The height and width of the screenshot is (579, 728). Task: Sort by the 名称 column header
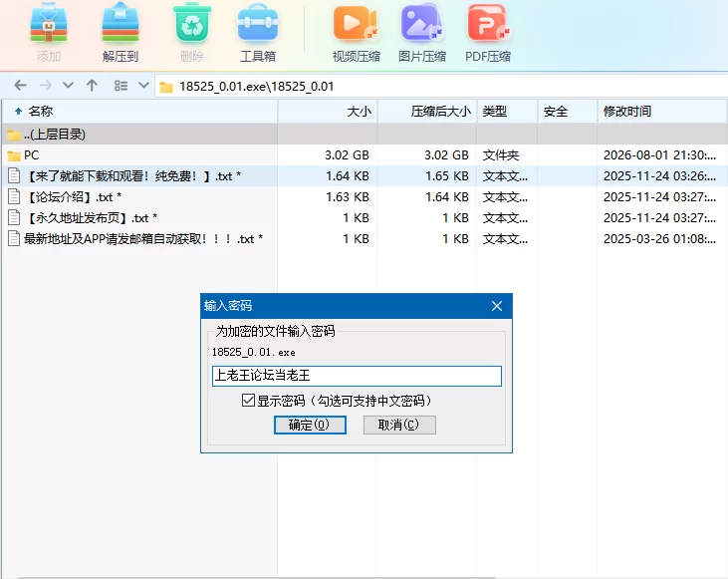[139, 112]
